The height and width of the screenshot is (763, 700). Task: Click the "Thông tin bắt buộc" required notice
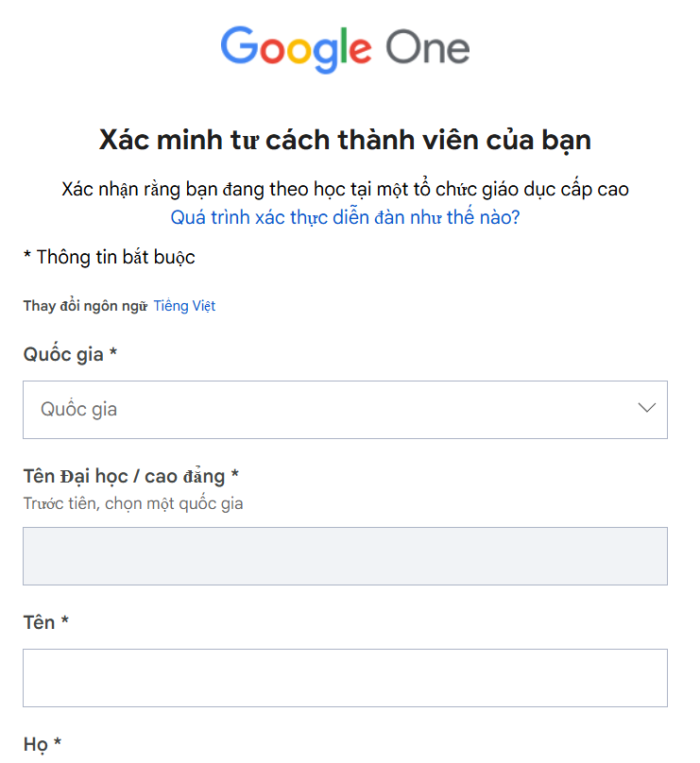(109, 256)
